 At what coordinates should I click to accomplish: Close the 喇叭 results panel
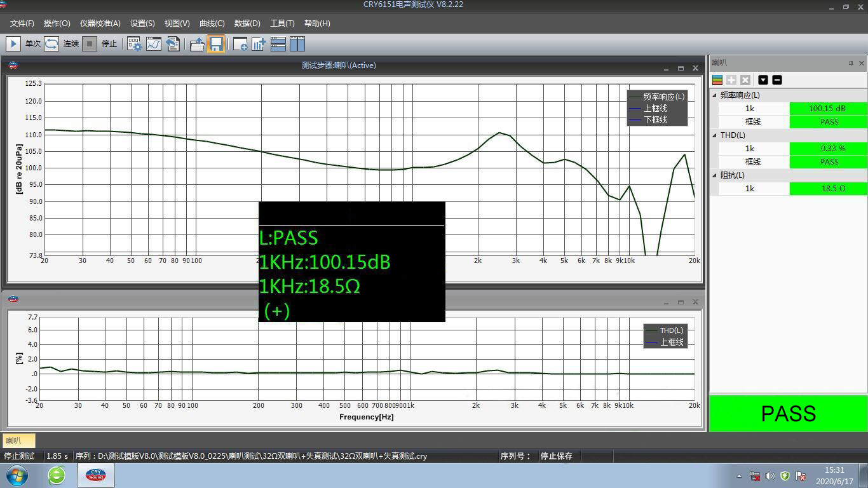pos(862,63)
